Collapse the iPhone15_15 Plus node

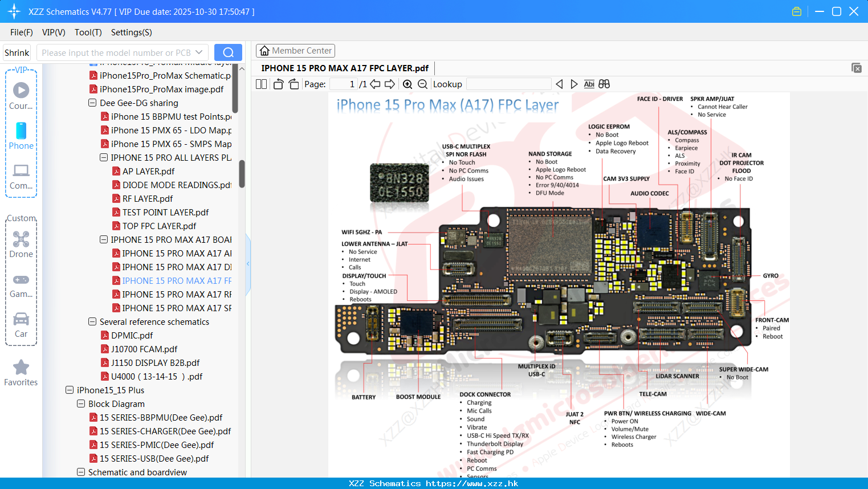(x=70, y=390)
